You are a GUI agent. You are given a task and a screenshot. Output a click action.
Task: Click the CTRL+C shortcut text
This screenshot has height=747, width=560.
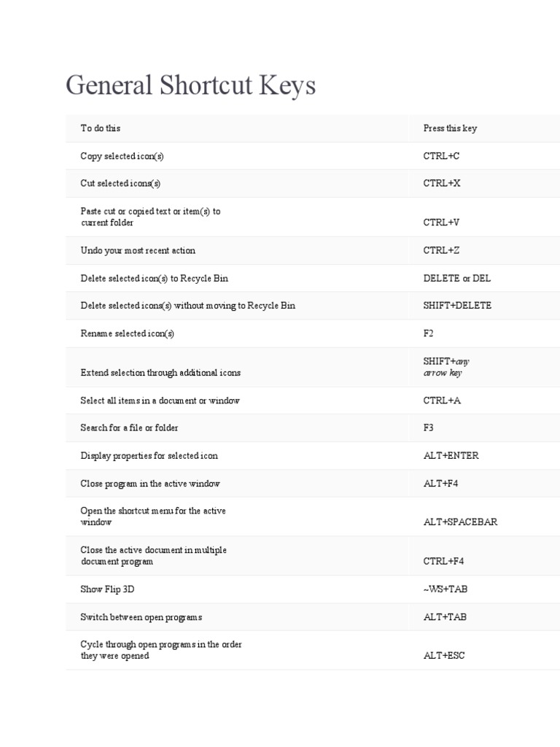click(x=442, y=156)
